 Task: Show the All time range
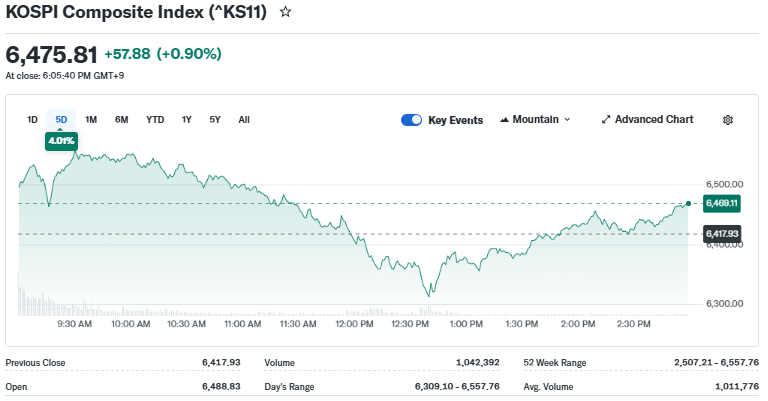(244, 119)
